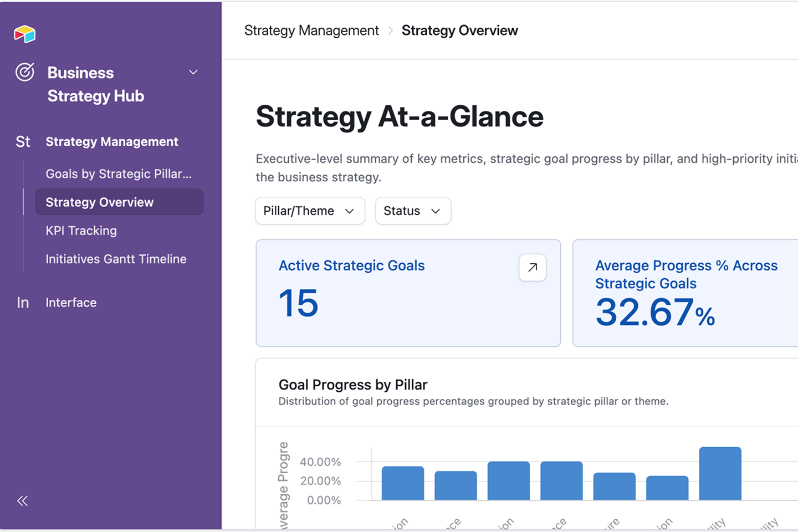Open the Pillar/Theme filter dropdown

click(x=310, y=211)
